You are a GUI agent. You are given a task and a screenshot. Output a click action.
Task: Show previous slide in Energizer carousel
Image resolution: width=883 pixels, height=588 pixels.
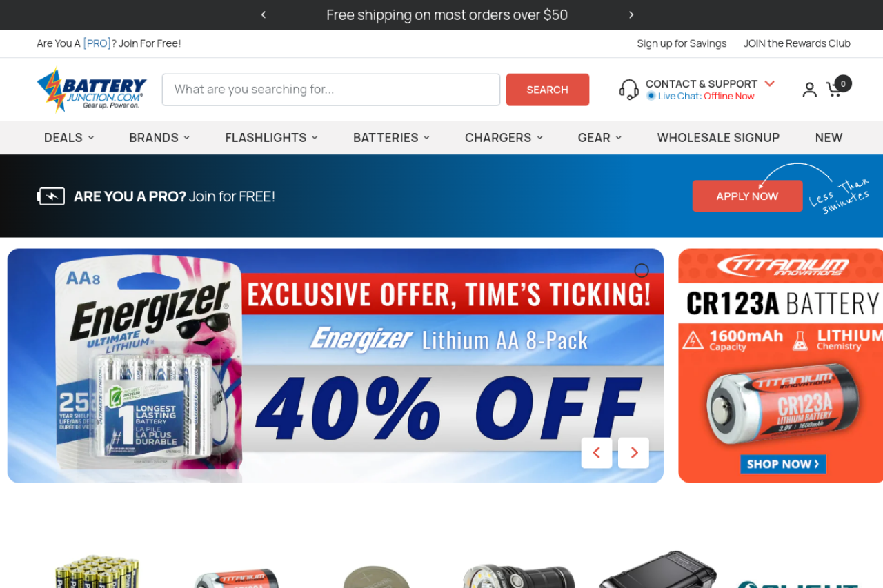[597, 453]
